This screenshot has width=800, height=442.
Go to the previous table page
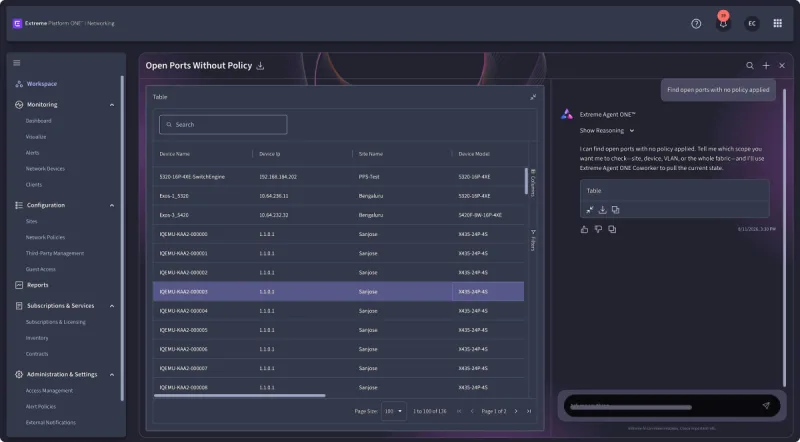[x=472, y=411]
